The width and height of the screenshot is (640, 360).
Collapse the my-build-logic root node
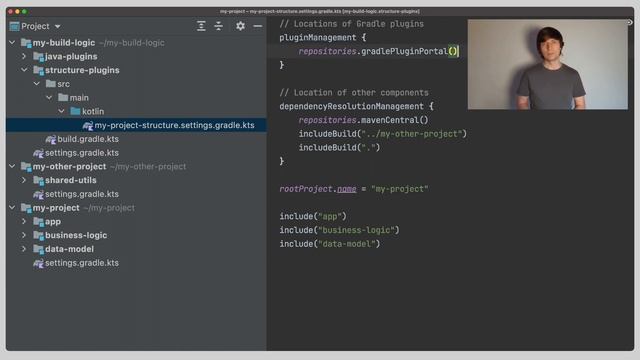coord(12,42)
